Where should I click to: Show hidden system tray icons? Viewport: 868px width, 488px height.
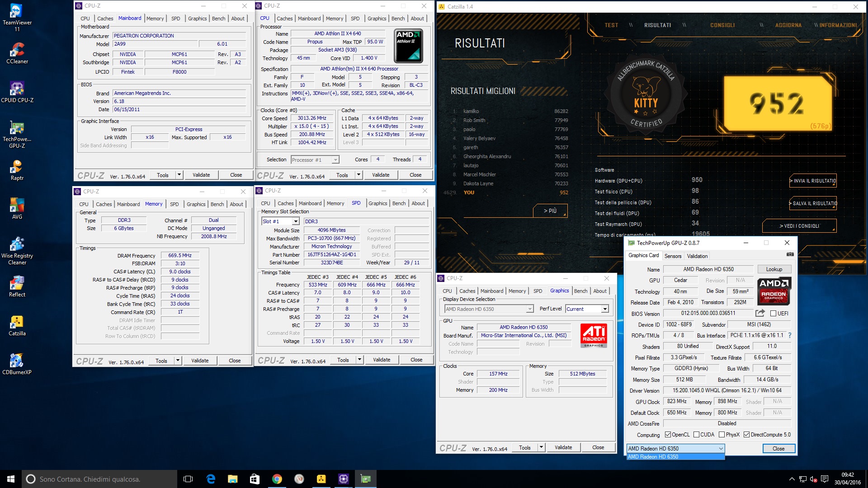(792, 479)
